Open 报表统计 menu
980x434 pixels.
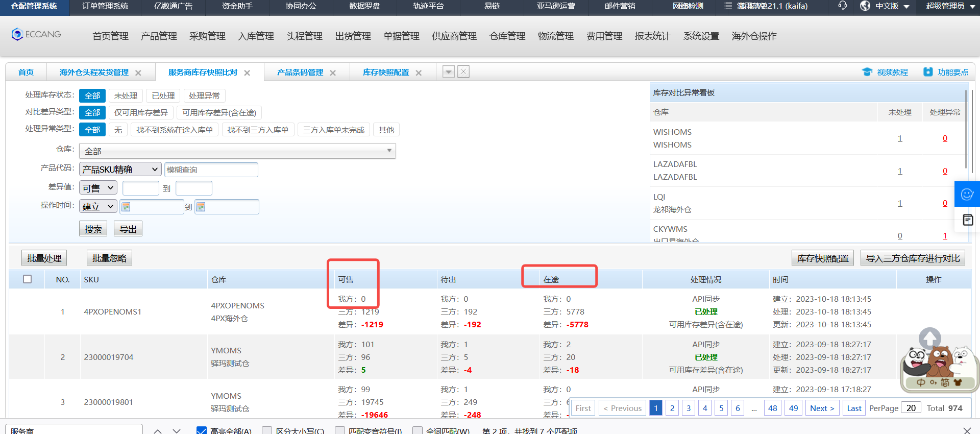[652, 36]
